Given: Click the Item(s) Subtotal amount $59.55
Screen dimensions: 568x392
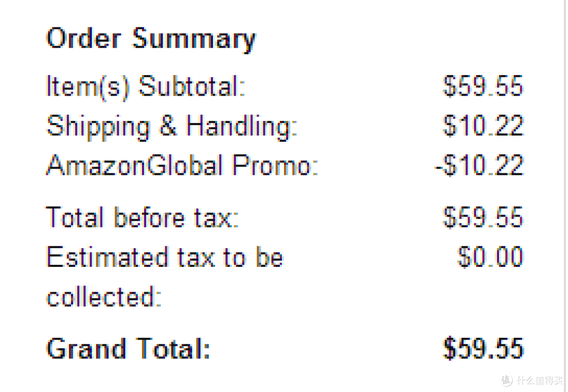Looking at the screenshot, I should click(x=483, y=86).
